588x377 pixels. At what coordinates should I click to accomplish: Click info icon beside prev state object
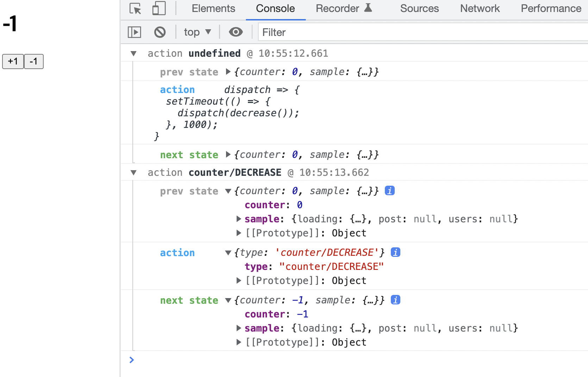click(390, 191)
